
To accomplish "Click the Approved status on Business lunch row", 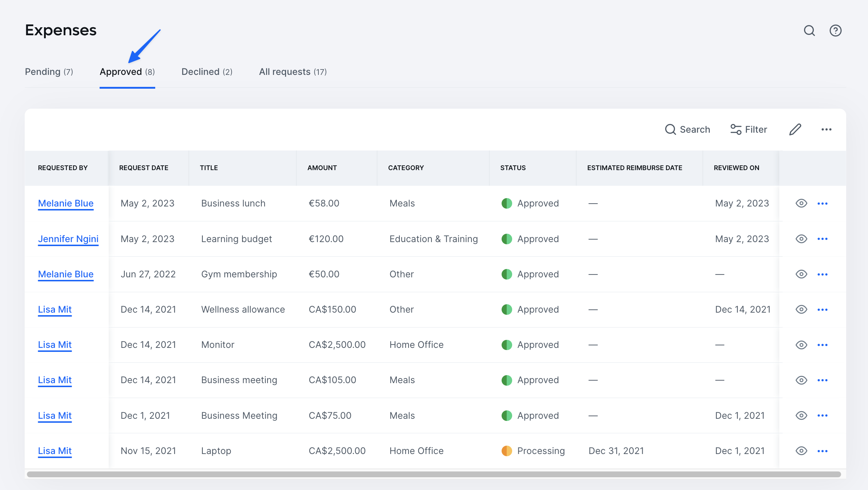I will (530, 203).
